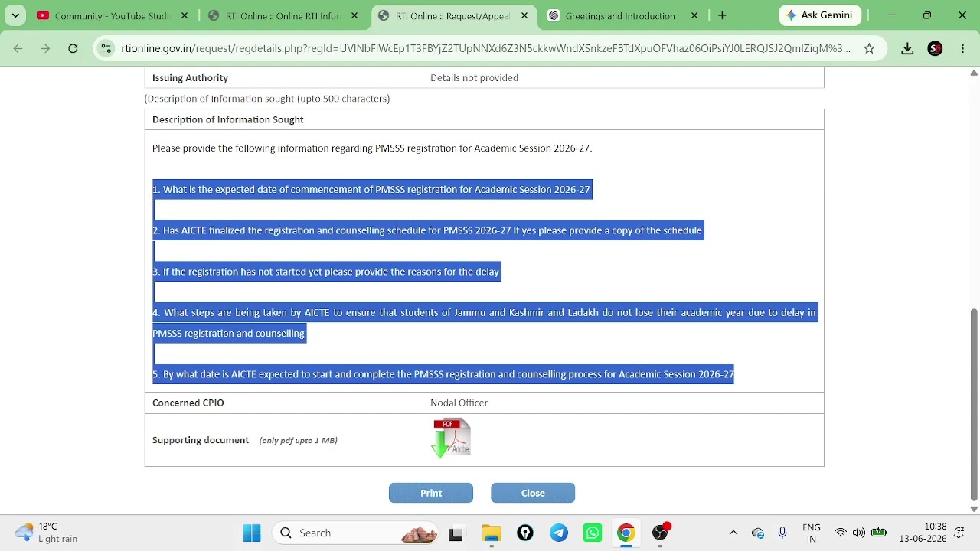Viewport: 980px width, 551px height.
Task: Check battery status icon
Action: (879, 533)
